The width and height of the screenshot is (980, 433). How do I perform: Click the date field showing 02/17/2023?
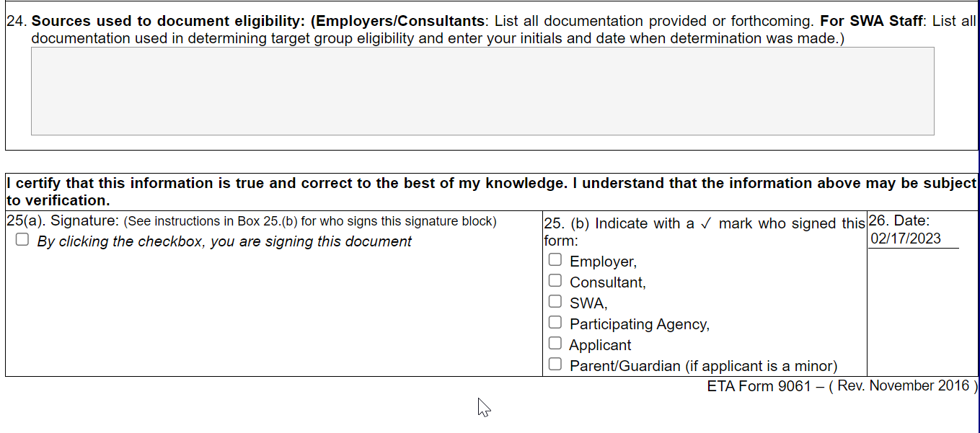coord(914,239)
